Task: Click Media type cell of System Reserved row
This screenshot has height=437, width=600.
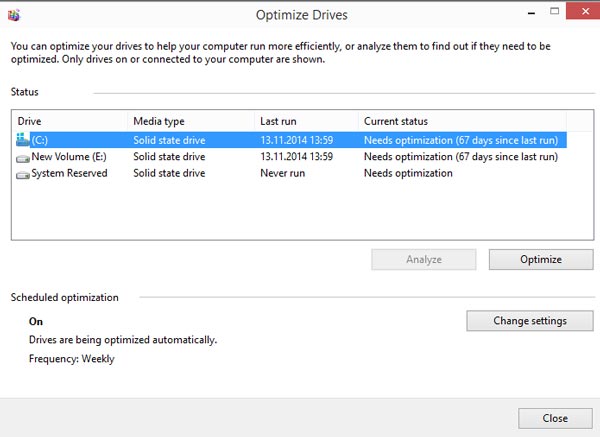Action: [169, 173]
